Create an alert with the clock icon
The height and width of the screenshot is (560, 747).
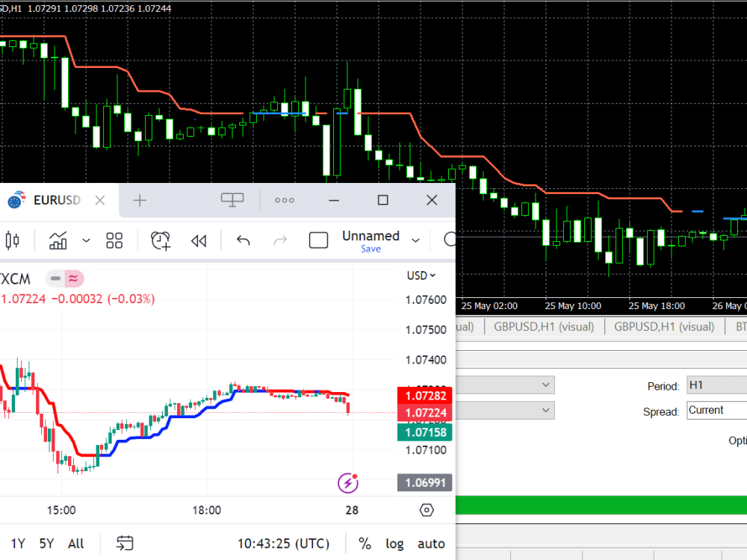click(x=160, y=240)
